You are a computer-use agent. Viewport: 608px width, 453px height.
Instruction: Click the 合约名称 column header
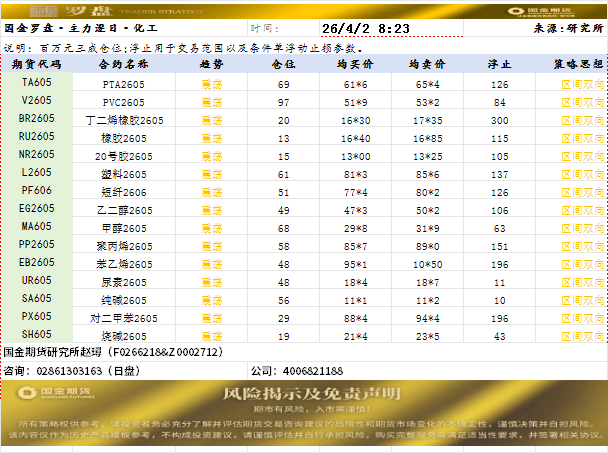tap(124, 64)
